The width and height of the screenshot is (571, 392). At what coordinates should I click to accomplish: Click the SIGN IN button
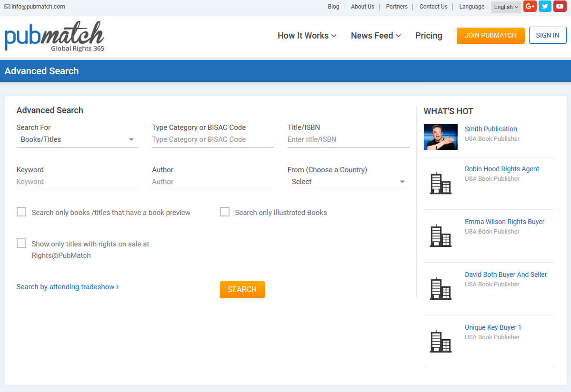point(548,35)
